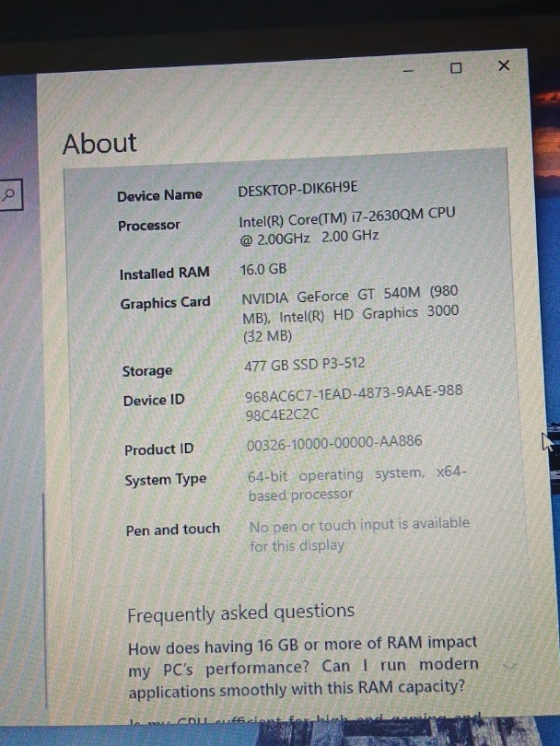This screenshot has height=746, width=560.
Task: Click the Device ID value string
Action: [353, 403]
